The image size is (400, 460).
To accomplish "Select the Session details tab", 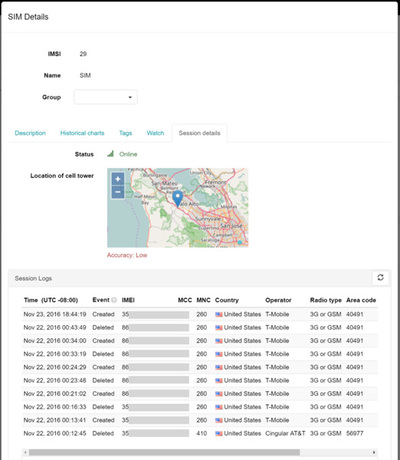I will click(199, 133).
